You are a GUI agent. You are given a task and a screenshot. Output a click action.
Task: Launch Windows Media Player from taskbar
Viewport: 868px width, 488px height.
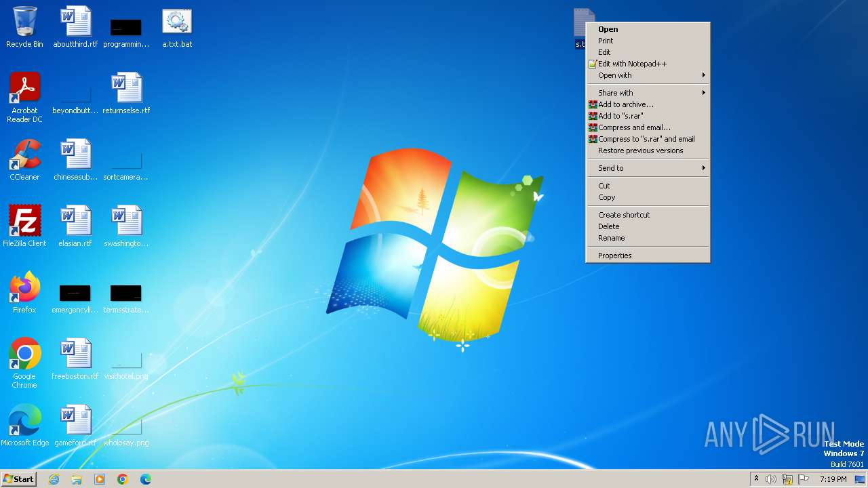(x=100, y=479)
